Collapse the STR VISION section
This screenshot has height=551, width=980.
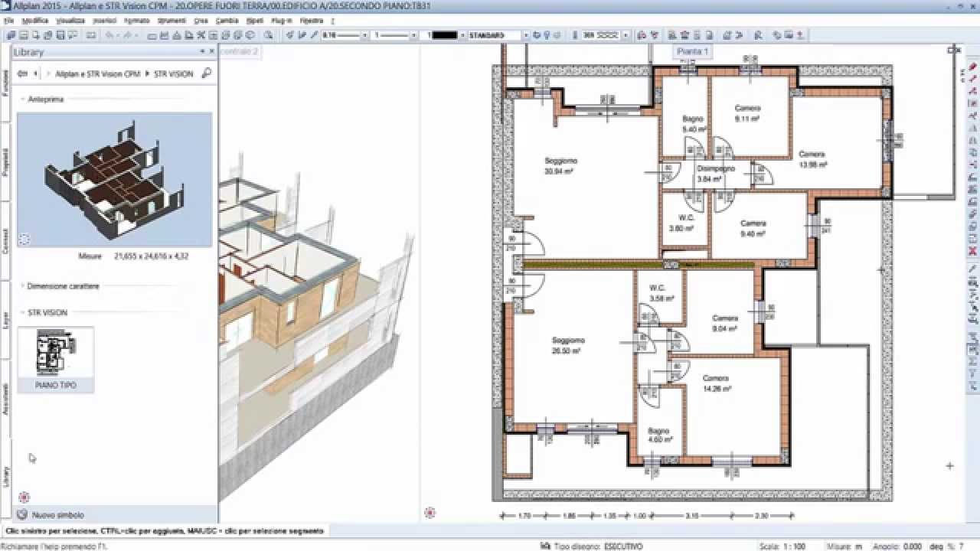21,312
